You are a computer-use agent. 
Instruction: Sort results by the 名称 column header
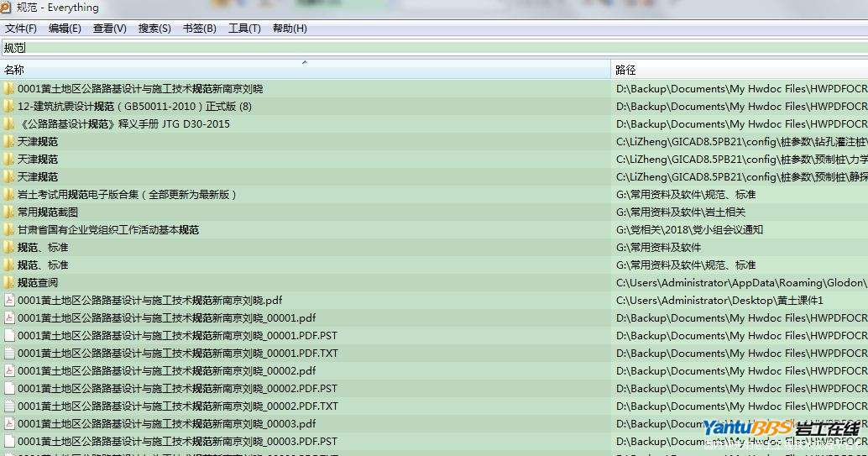click(15, 70)
